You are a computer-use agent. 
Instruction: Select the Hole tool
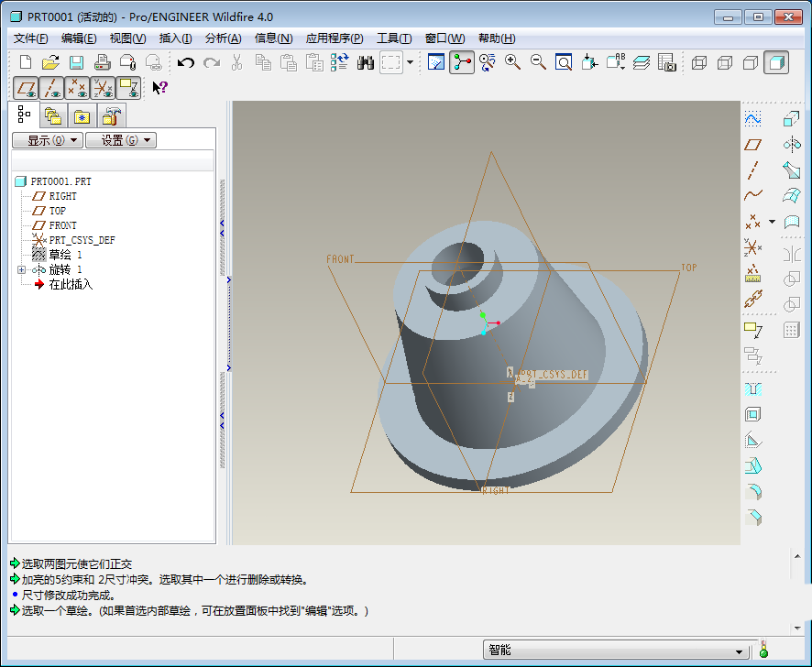[753, 388]
